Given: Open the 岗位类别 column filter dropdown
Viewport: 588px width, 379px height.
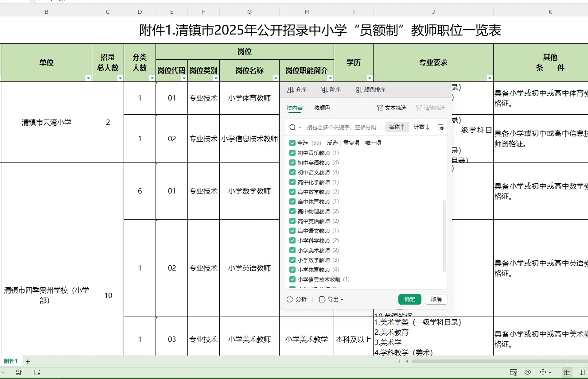Looking at the screenshot, I should tap(216, 78).
